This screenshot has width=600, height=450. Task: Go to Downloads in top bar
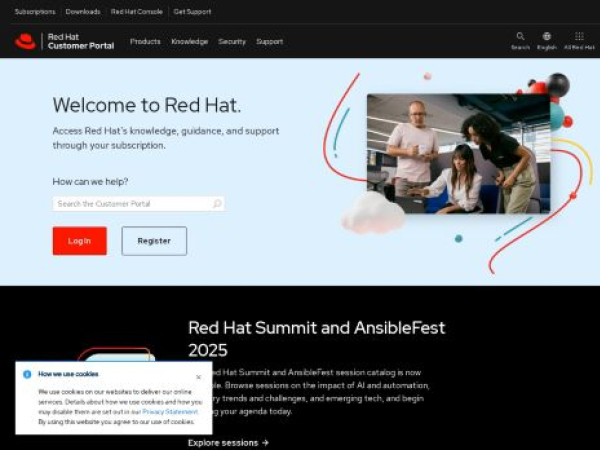click(x=83, y=12)
